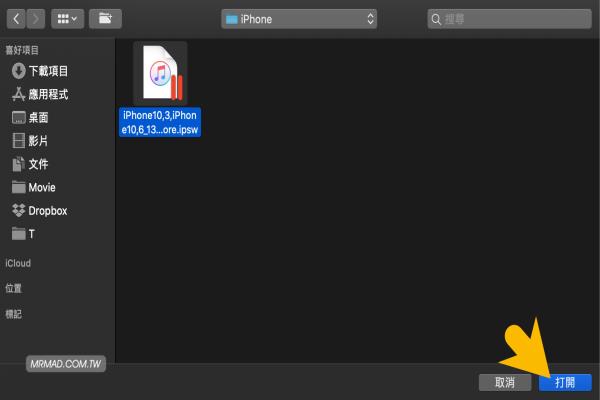The image size is (600, 400).
Task: Select 桌面 in the sidebar
Action: coord(38,118)
